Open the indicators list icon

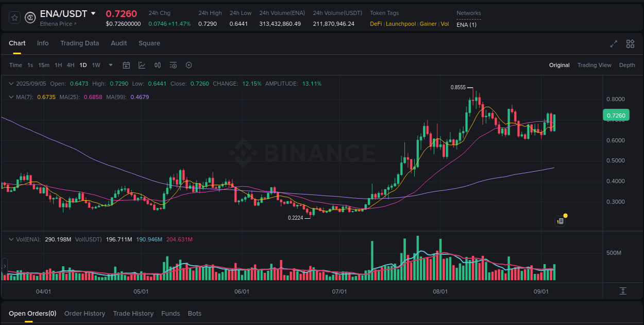(173, 65)
